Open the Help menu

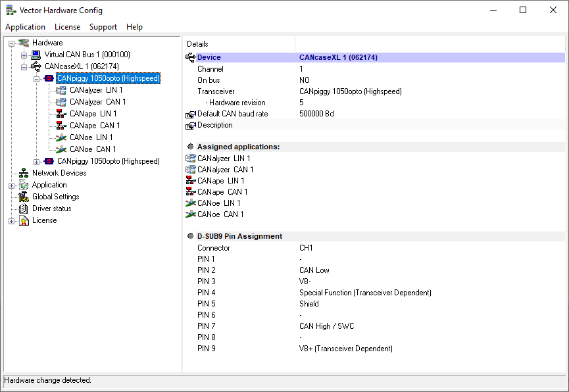134,27
